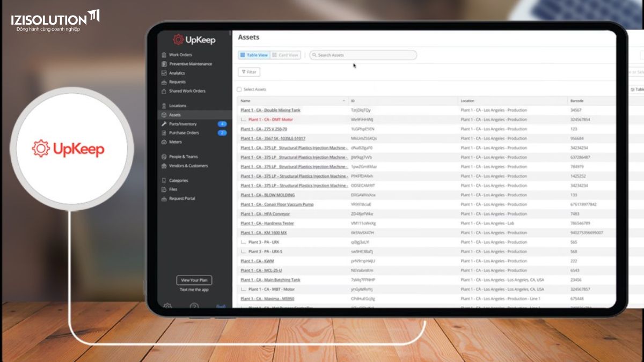Open Meters using its gauge icon

point(164,142)
